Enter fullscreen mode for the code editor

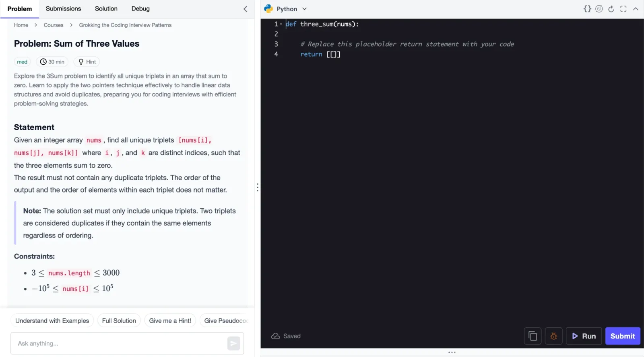[x=623, y=9]
